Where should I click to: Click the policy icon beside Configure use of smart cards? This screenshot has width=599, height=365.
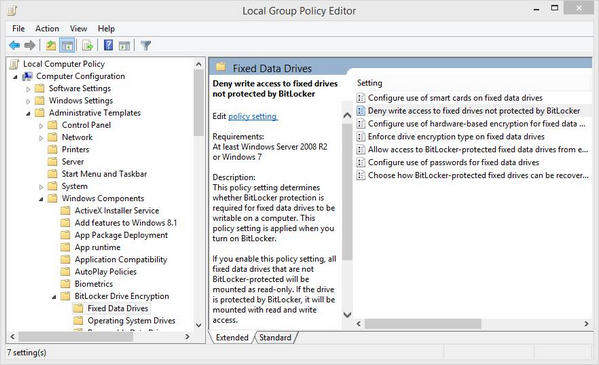[360, 98]
